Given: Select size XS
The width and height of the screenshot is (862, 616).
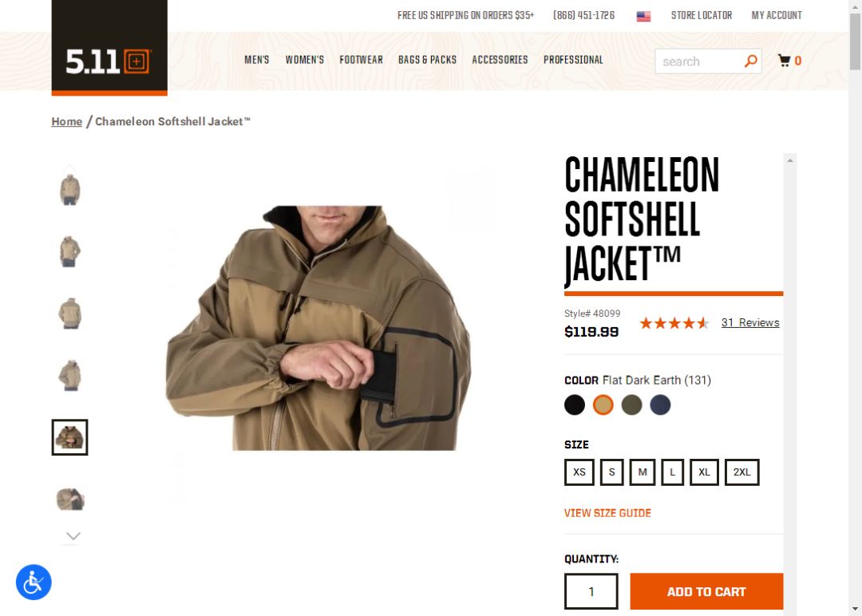Looking at the screenshot, I should (x=579, y=472).
